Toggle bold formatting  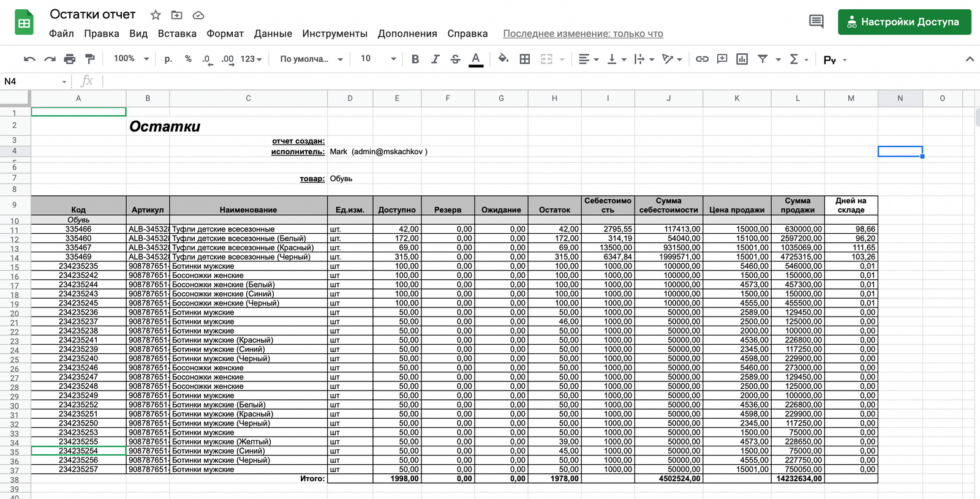click(415, 59)
